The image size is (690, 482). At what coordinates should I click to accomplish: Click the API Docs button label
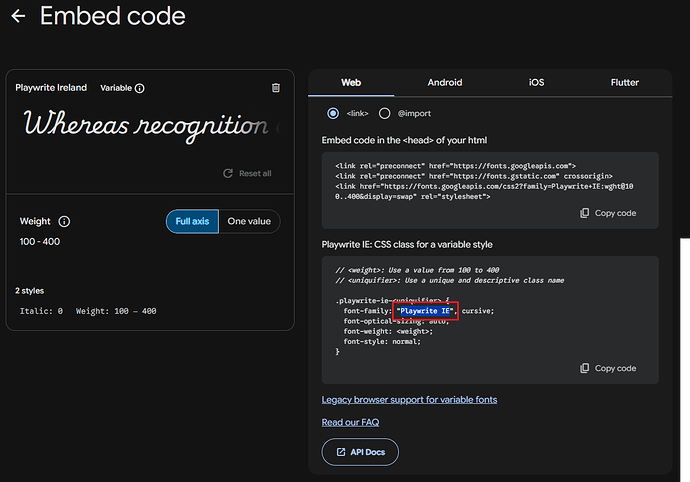(x=368, y=452)
